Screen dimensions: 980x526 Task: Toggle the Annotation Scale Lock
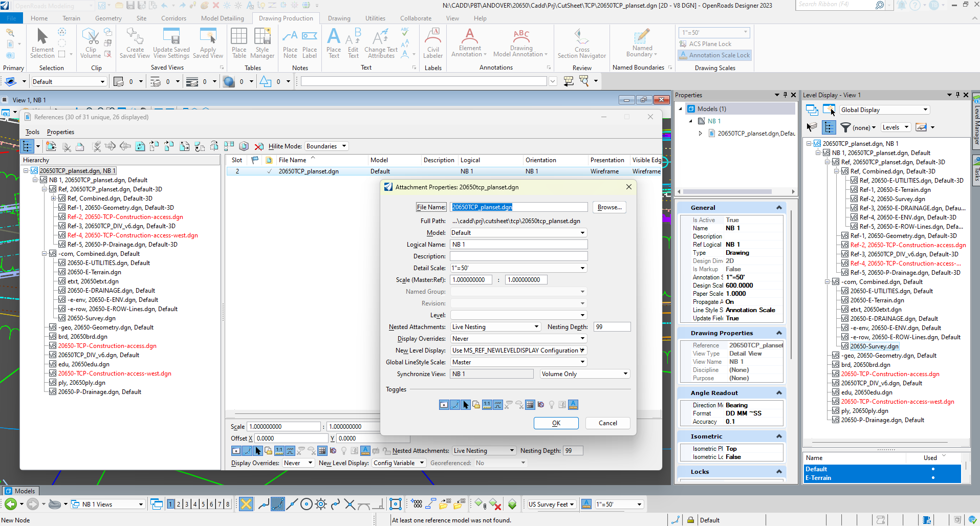(714, 55)
